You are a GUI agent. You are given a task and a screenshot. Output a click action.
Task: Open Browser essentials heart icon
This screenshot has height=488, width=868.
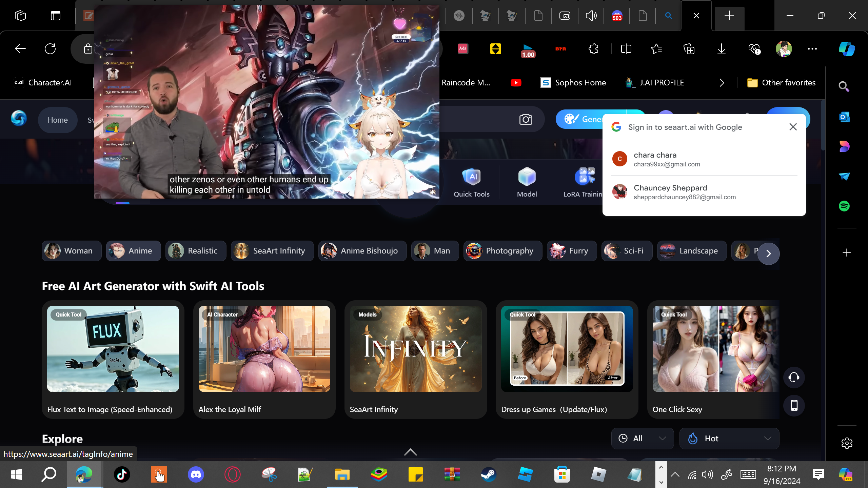tap(754, 49)
